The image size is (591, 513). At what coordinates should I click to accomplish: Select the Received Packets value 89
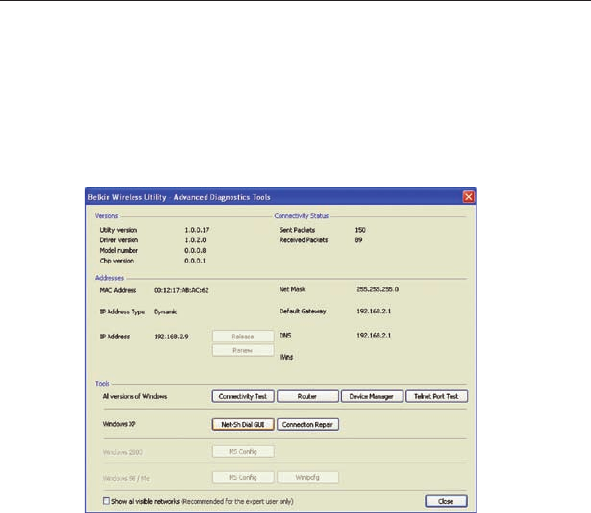point(358,240)
